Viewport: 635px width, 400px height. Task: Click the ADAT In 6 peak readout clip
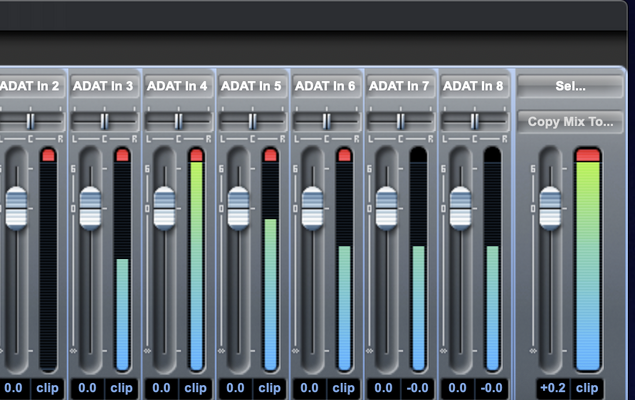click(344, 388)
